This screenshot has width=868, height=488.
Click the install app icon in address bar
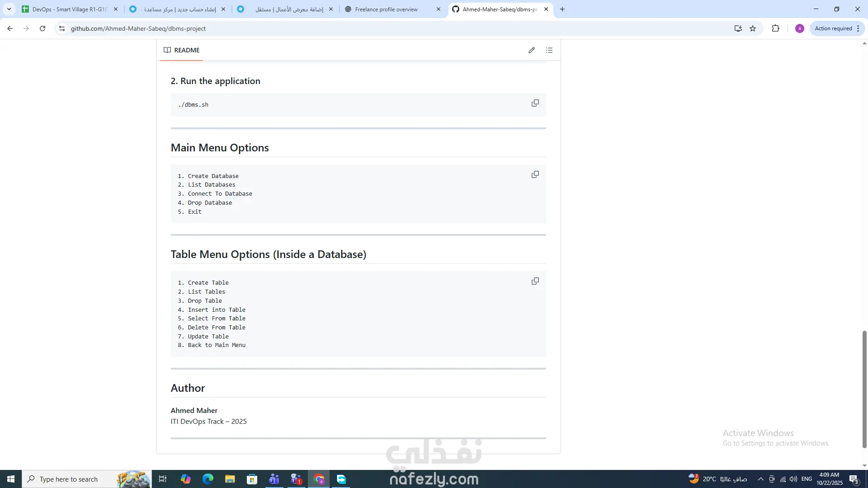pos(738,28)
